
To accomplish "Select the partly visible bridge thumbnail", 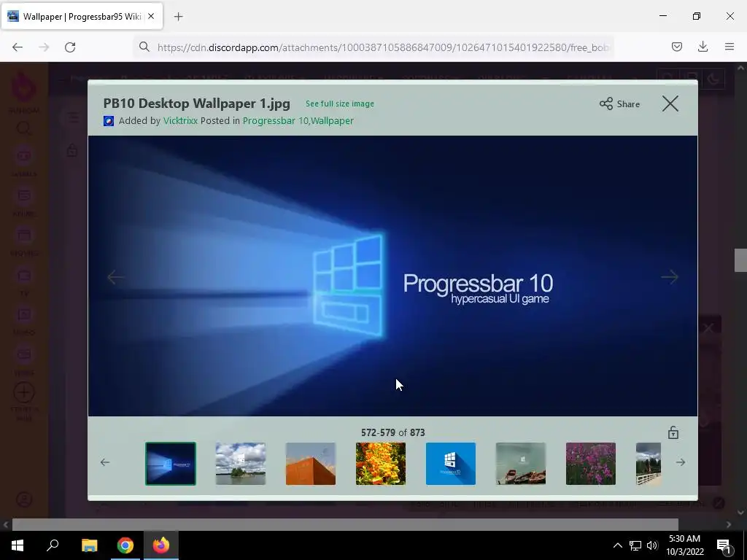I will tap(649, 464).
